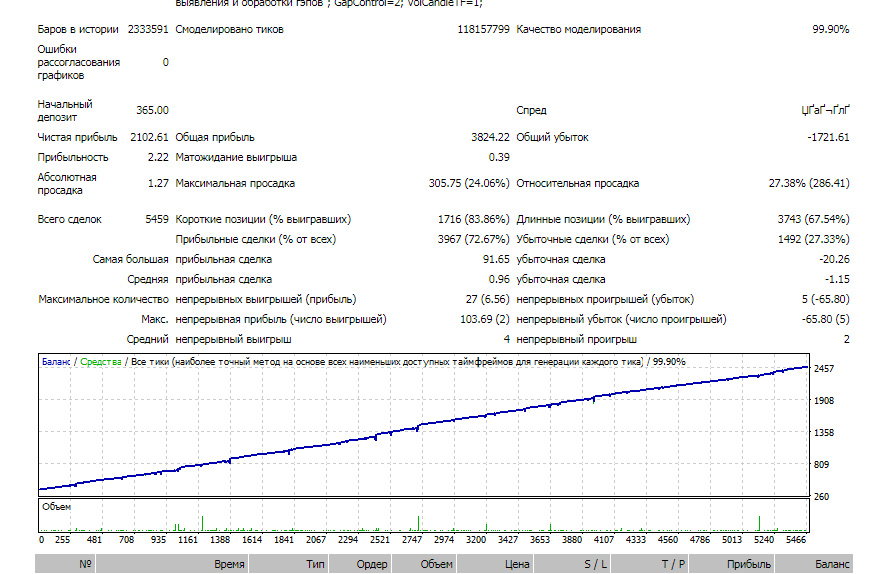The width and height of the screenshot is (891, 574).
Task: Click the Прибыльность label
Action: (x=73, y=157)
